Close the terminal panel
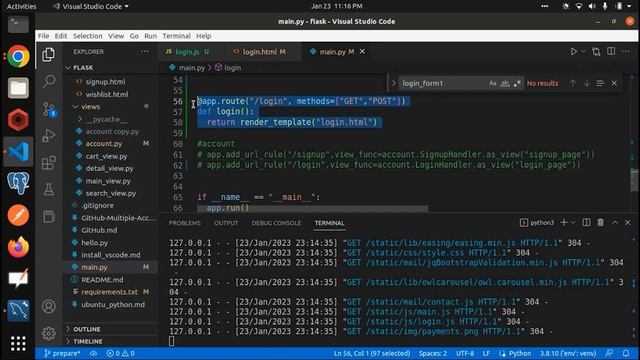This screenshot has height=360, width=640. pyautogui.click(x=628, y=222)
